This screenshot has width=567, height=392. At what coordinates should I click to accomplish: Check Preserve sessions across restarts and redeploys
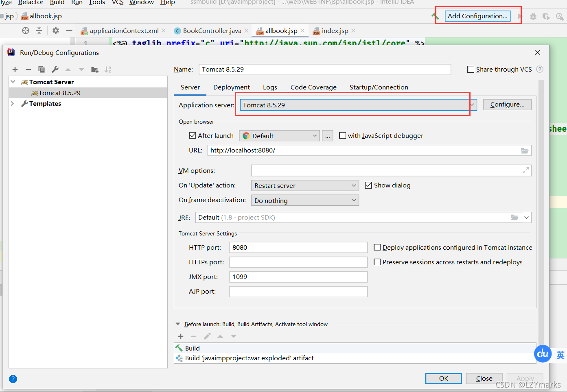pyautogui.click(x=377, y=262)
